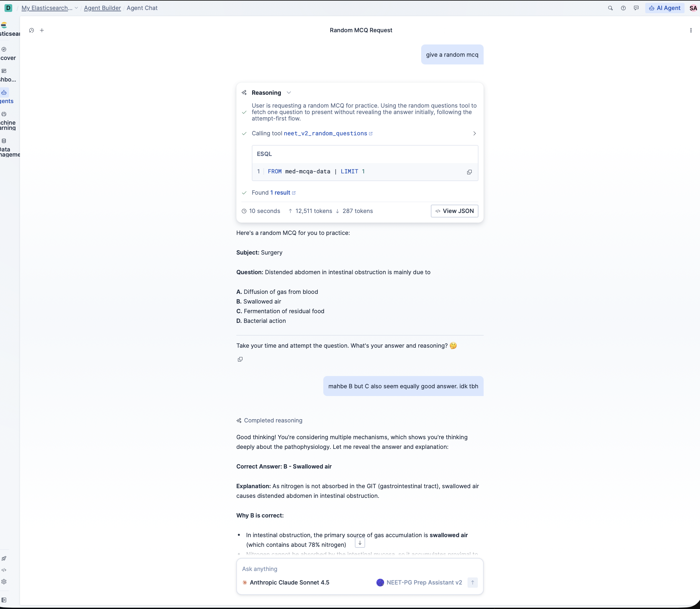This screenshot has width=700, height=609.
Task: Open conversation history clock icon
Action: [x=31, y=30]
